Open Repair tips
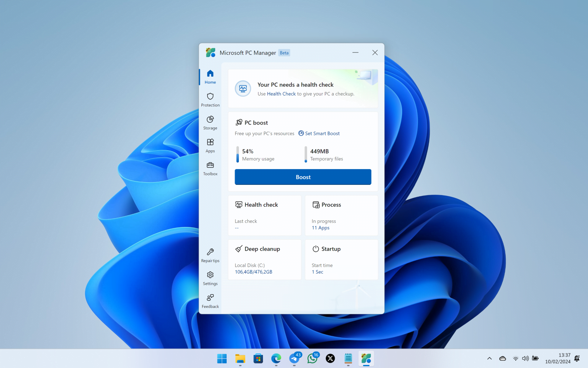Screen dimensions: 588x368 tap(210, 255)
